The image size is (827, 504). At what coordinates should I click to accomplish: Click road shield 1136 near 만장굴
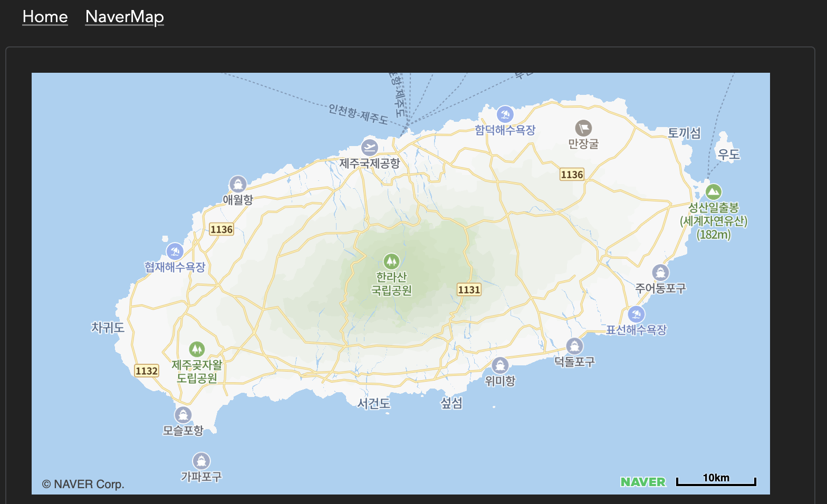pos(572,175)
